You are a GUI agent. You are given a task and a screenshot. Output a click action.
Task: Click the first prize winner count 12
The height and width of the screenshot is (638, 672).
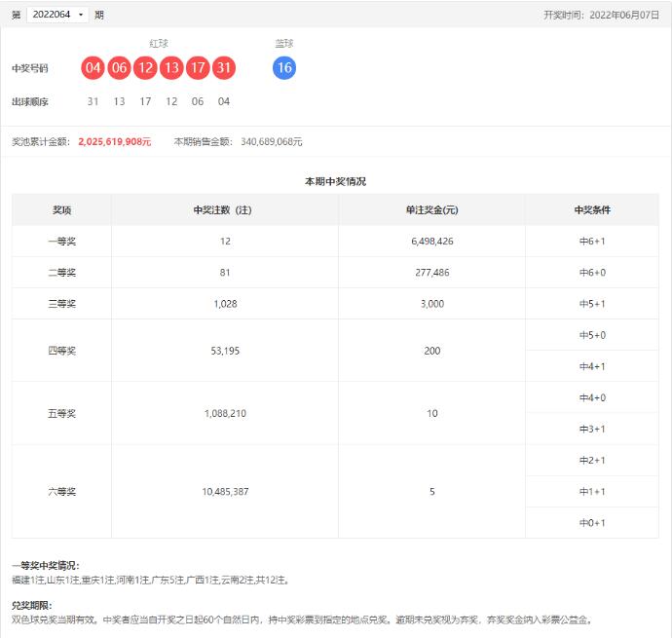225,242
